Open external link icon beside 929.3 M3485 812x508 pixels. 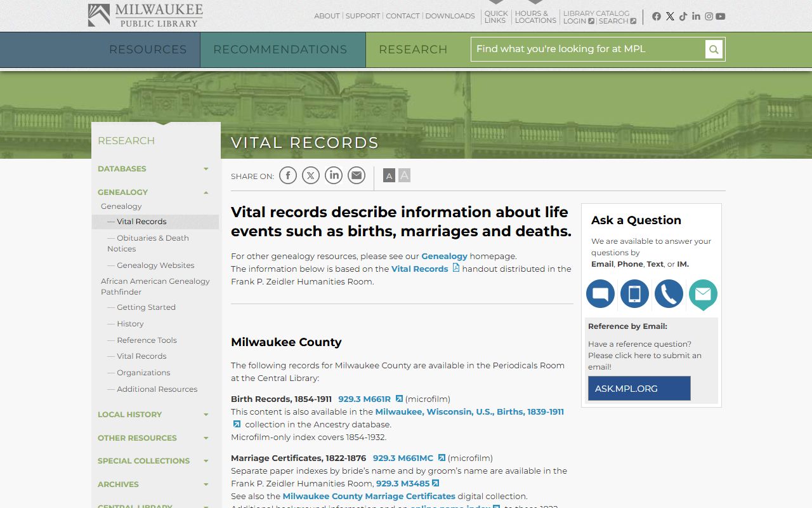(436, 483)
